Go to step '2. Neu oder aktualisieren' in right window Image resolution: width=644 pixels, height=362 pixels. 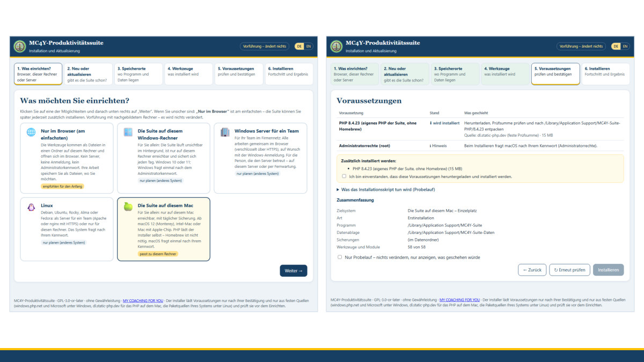pos(405,74)
